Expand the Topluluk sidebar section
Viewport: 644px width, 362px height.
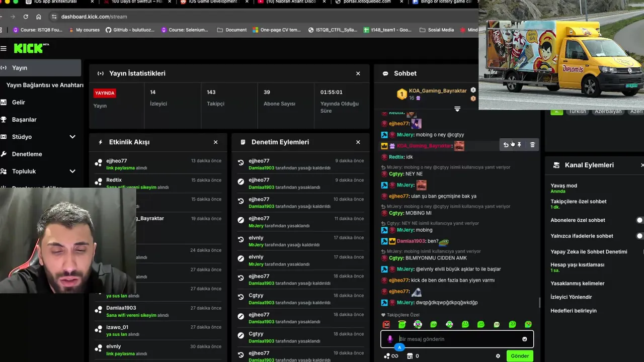pos(72,171)
